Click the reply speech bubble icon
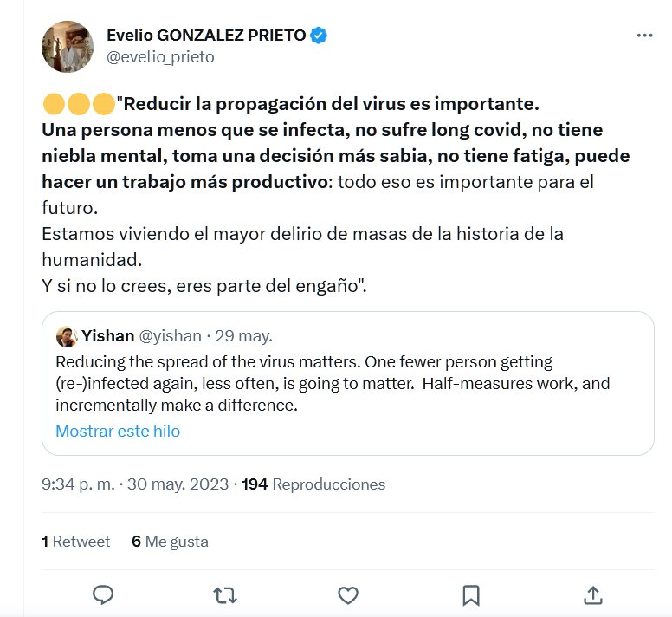Viewport: 672px width, 617px height. (103, 595)
